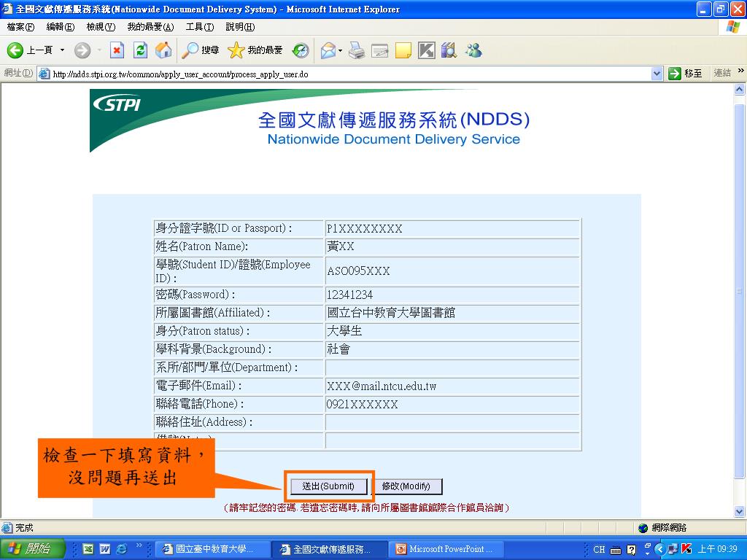Viewport: 747px width, 560px height.
Task: Click the student ID value ASO095XXX
Action: pyautogui.click(x=358, y=271)
